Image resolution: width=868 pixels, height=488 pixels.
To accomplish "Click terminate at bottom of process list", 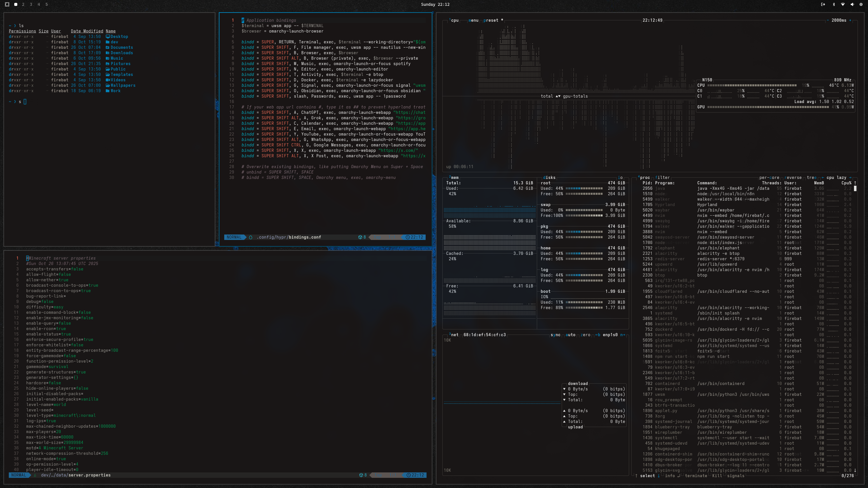I will pyautogui.click(x=696, y=476).
